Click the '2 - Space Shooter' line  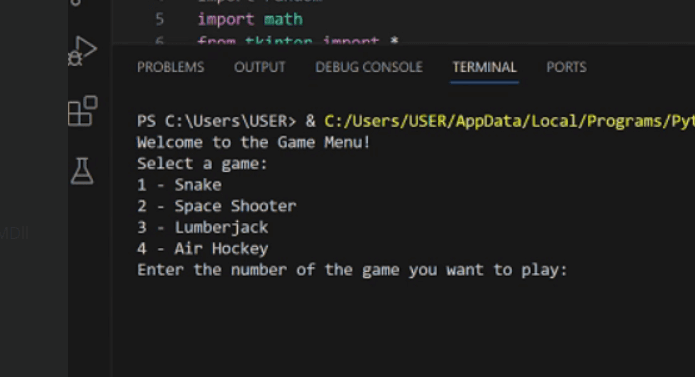(217, 206)
